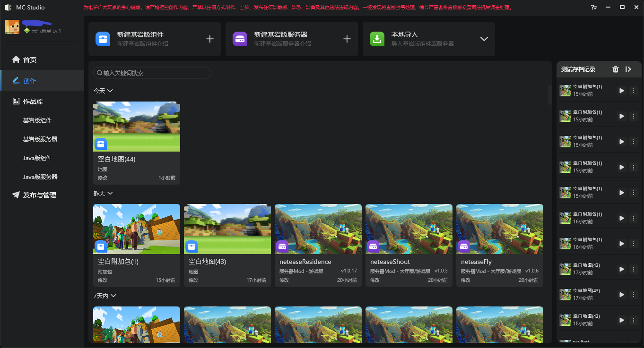The height and width of the screenshot is (348, 644).
Task: Open more options for 18小时前 record
Action: pos(634,320)
